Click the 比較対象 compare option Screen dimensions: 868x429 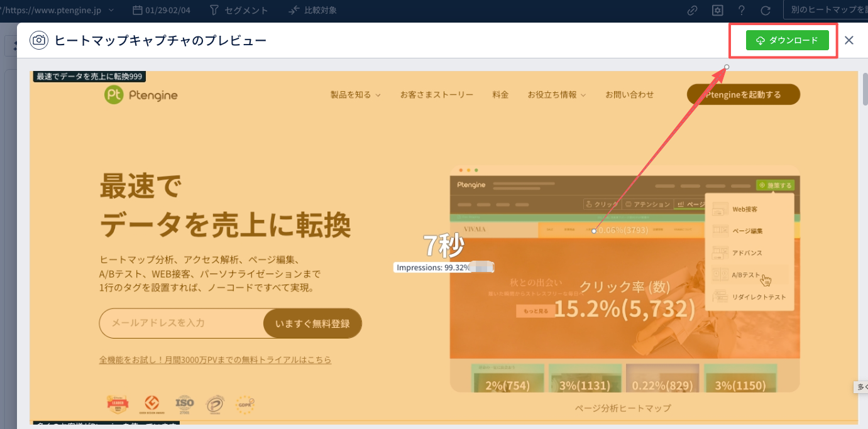click(x=312, y=10)
